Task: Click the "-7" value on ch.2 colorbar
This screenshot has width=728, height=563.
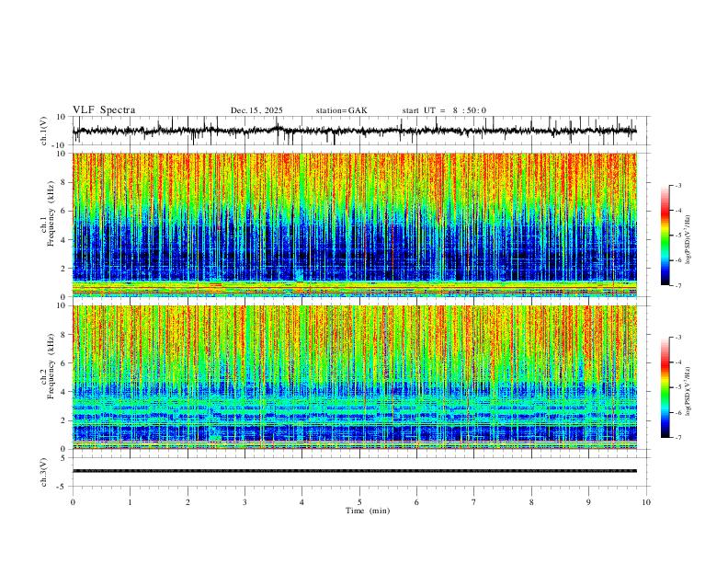Action: coord(678,438)
